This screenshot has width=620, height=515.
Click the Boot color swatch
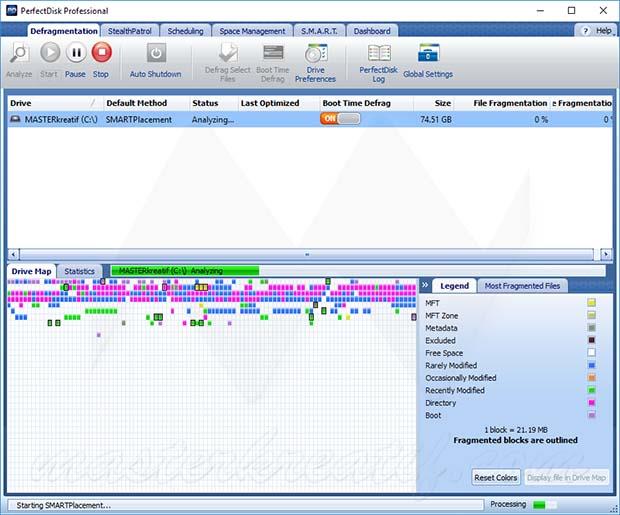(x=592, y=415)
